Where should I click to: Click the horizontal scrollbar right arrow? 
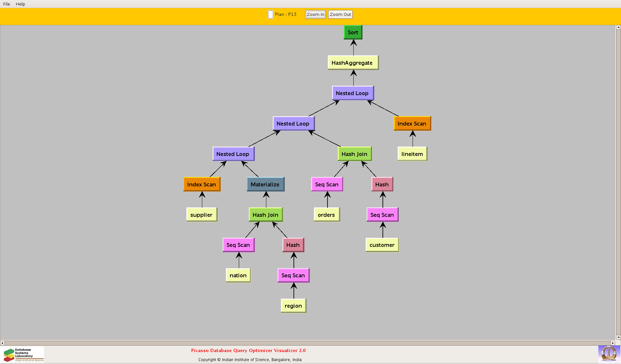point(612,343)
